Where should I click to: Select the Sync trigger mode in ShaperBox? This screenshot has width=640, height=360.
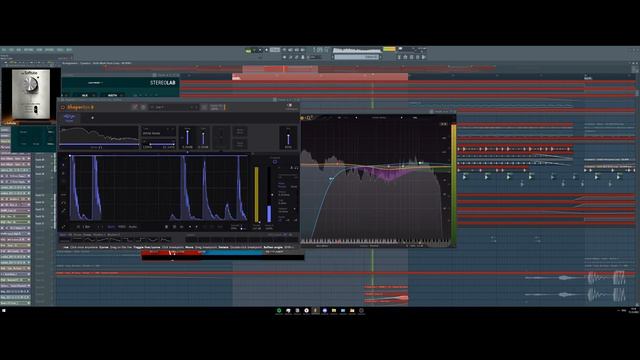pos(111,227)
